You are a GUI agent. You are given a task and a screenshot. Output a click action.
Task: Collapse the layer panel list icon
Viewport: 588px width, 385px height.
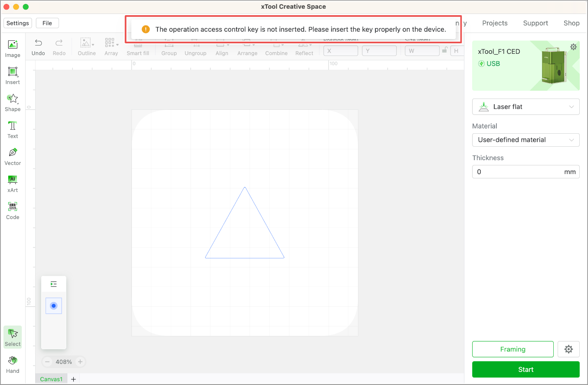click(x=54, y=284)
